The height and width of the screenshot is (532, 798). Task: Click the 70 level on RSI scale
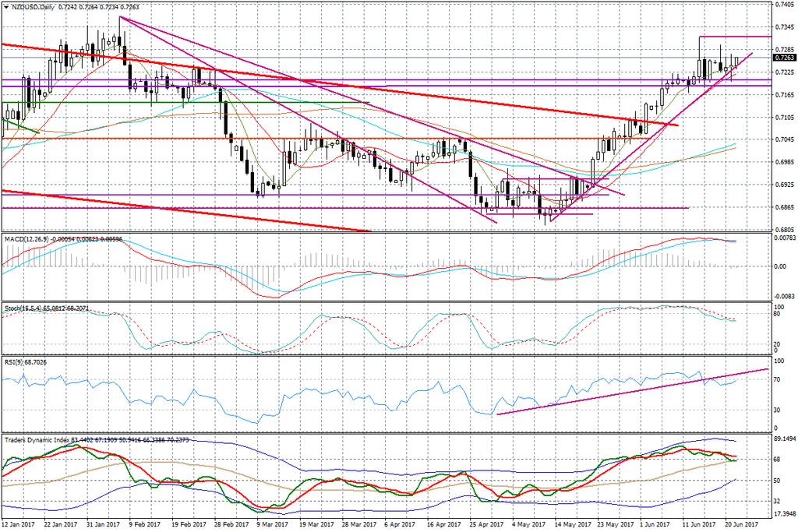coord(777,379)
